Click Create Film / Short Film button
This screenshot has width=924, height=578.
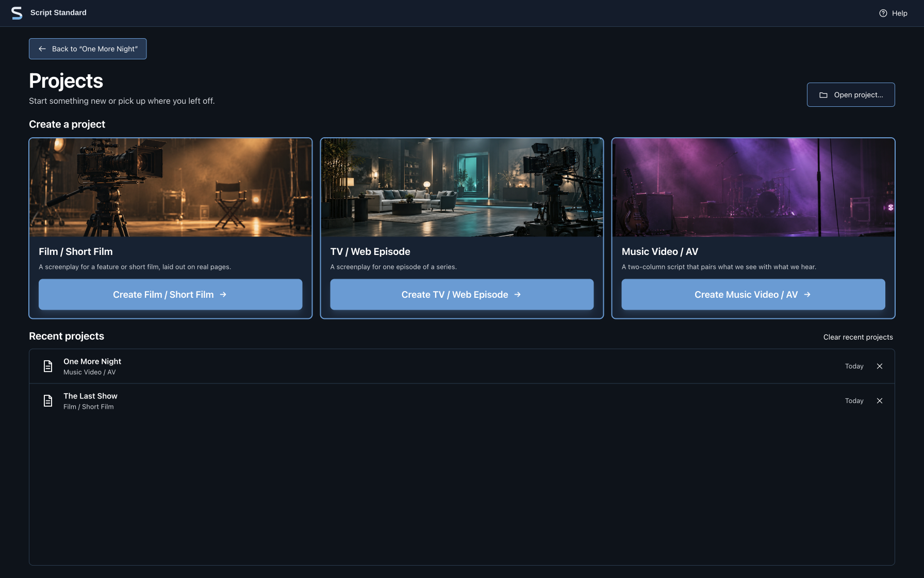171,295
